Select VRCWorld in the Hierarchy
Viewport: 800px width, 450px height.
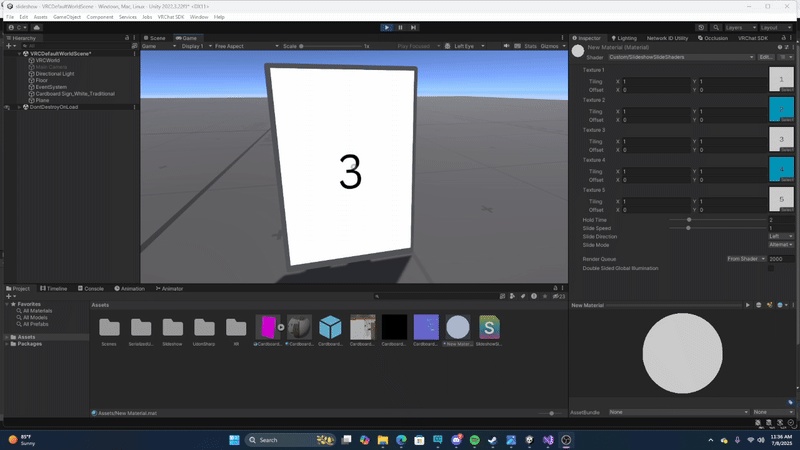click(47, 60)
